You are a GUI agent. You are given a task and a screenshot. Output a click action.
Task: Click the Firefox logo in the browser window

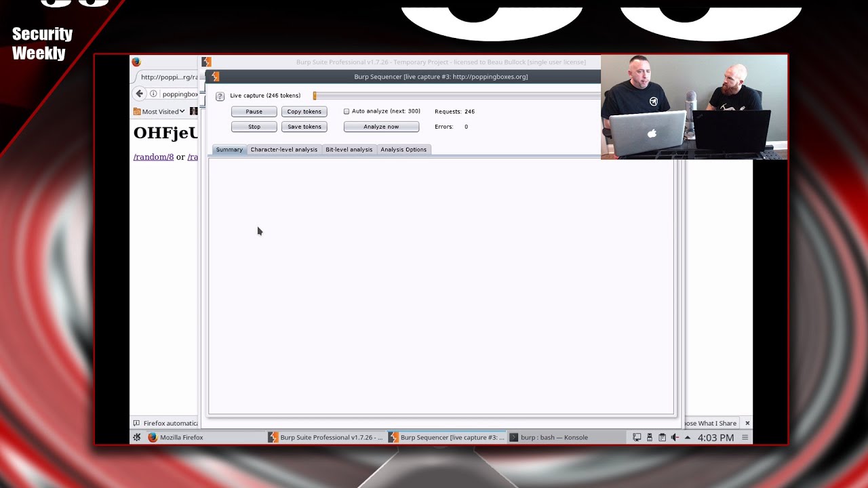tap(136, 62)
